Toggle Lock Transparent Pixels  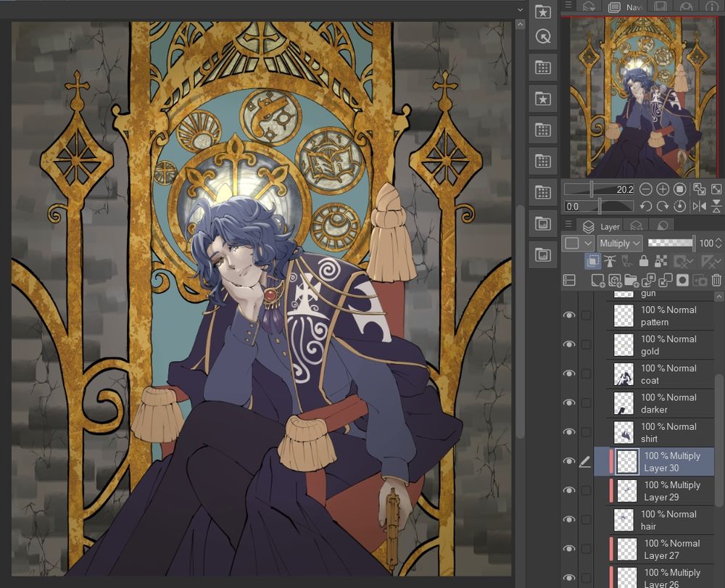coord(660,262)
